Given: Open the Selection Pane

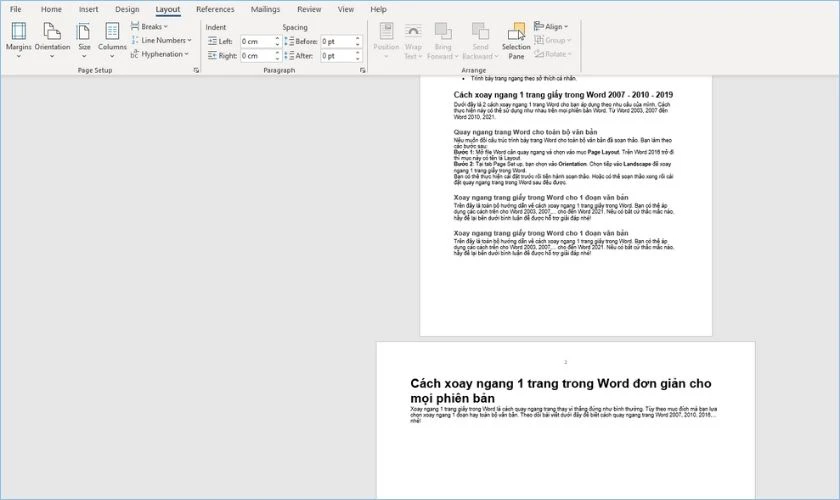Looking at the screenshot, I should pos(516,40).
